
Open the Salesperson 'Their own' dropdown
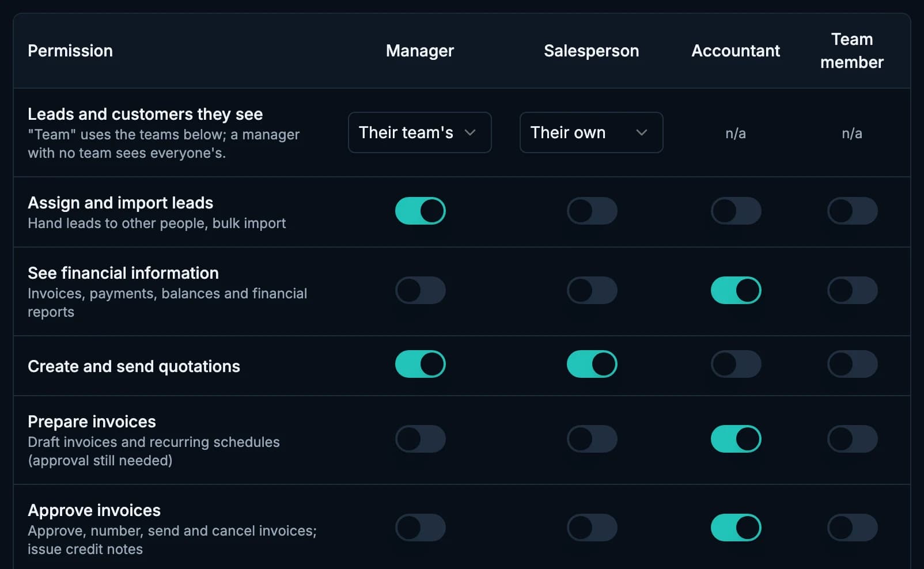click(591, 132)
